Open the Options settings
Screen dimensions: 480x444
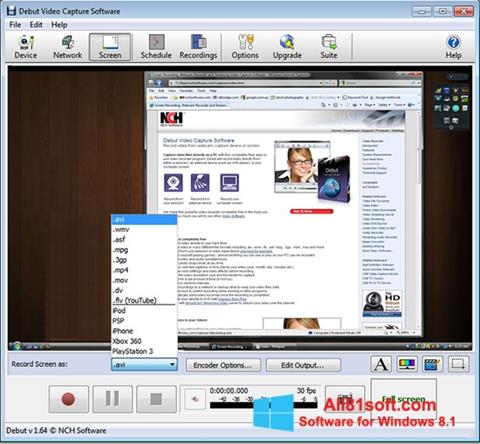[x=245, y=47]
